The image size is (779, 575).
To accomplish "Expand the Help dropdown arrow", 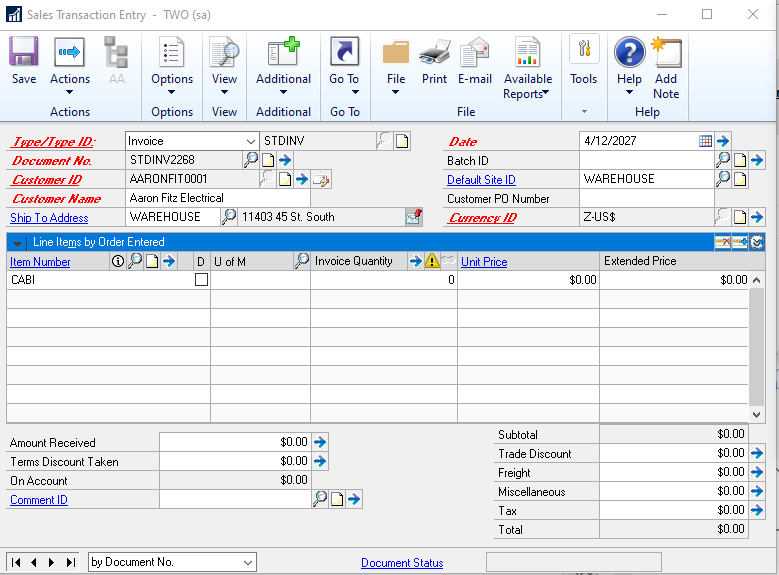I will click(629, 92).
